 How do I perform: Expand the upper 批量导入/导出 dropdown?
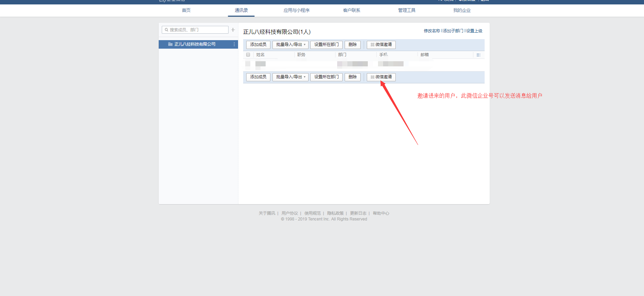point(290,45)
